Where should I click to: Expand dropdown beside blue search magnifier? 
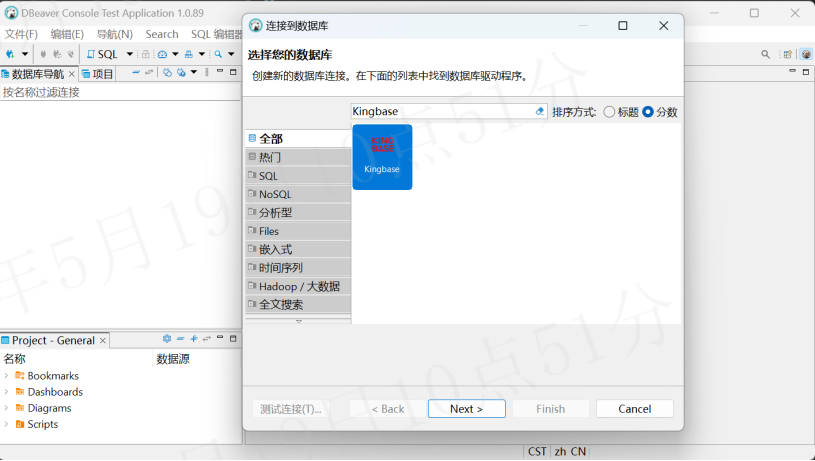click(231, 54)
